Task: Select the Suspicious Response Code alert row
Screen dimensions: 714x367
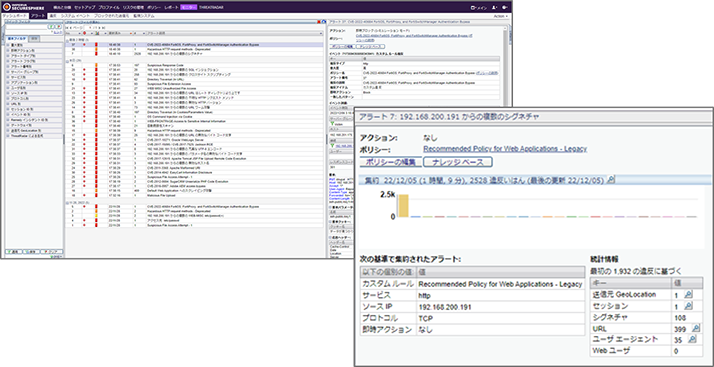Action: click(194, 66)
